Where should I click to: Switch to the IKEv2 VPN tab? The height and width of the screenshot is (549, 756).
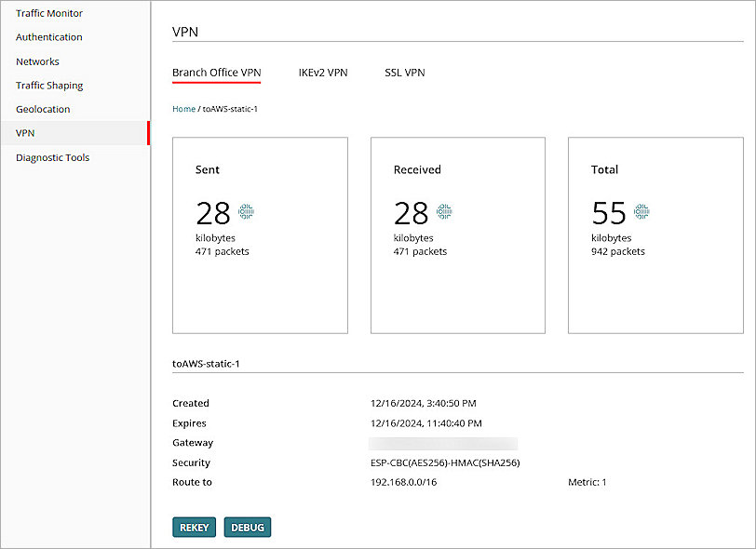[322, 73]
